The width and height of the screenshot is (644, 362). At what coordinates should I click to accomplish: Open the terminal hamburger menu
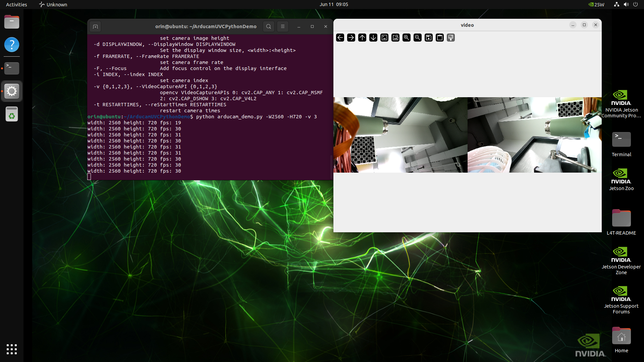(x=283, y=26)
